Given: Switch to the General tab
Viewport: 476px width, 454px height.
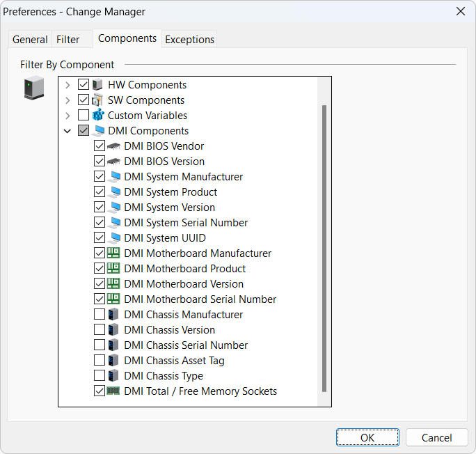Looking at the screenshot, I should click(30, 40).
